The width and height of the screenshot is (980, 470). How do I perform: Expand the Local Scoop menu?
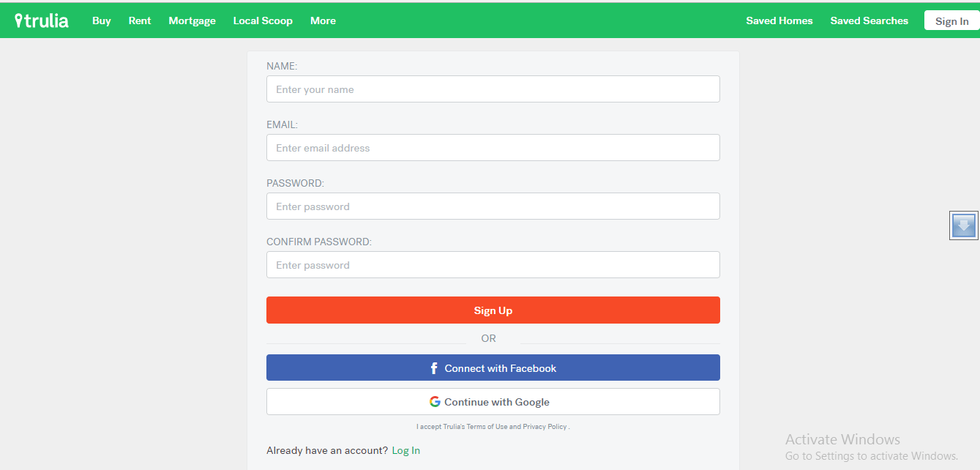pos(263,20)
